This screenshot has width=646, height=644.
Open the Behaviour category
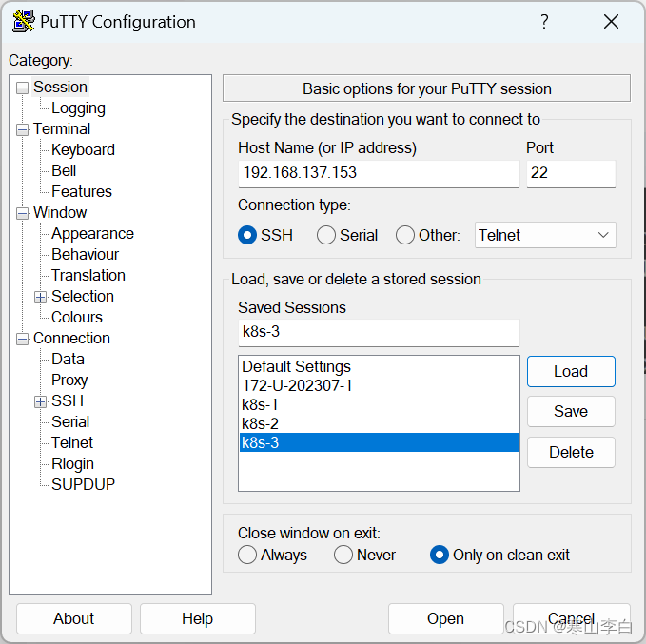pyautogui.click(x=86, y=255)
